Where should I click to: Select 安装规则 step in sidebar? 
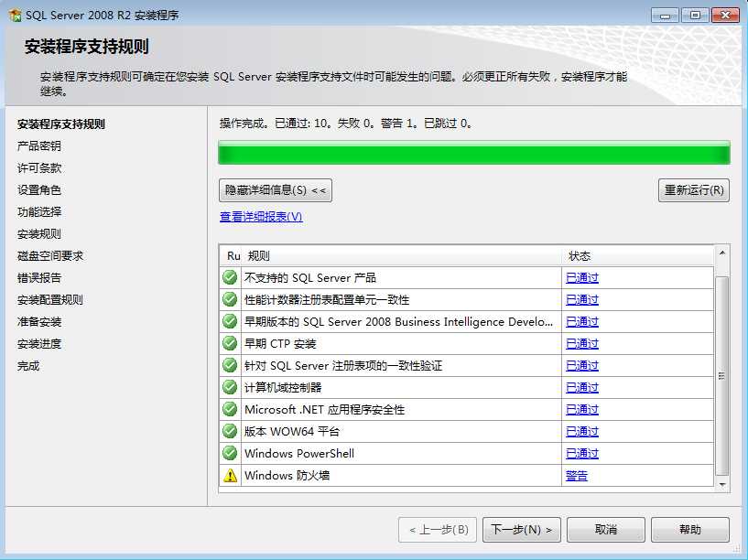39,233
